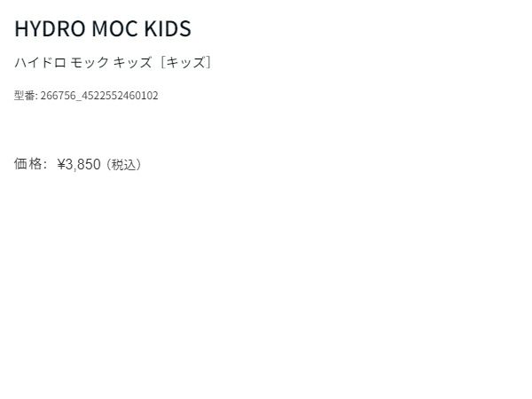Viewport: 532px width, 399px height.
Task: Select the モック text in subtitle
Action: 90,63
